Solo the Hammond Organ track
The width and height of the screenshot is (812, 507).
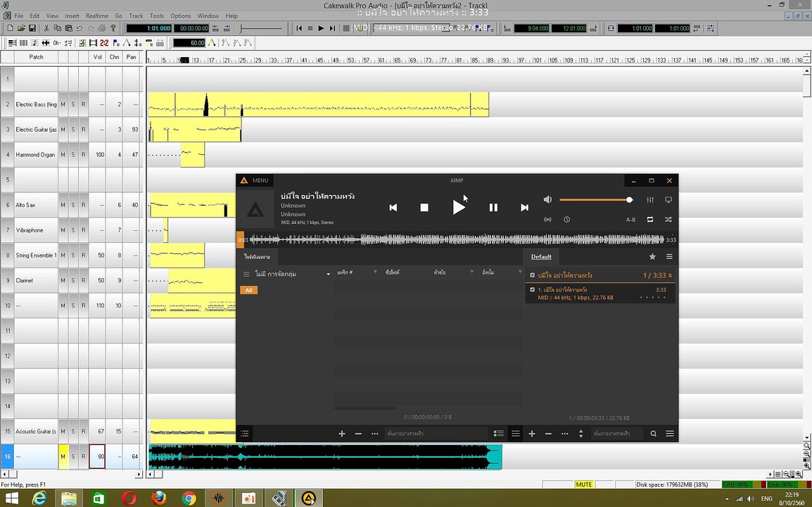pos(73,154)
